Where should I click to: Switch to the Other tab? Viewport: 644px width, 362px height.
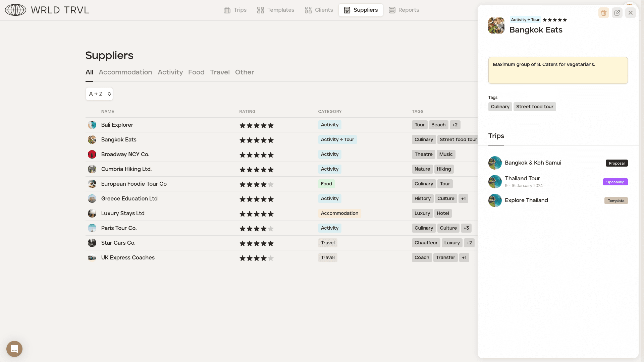coord(245,72)
